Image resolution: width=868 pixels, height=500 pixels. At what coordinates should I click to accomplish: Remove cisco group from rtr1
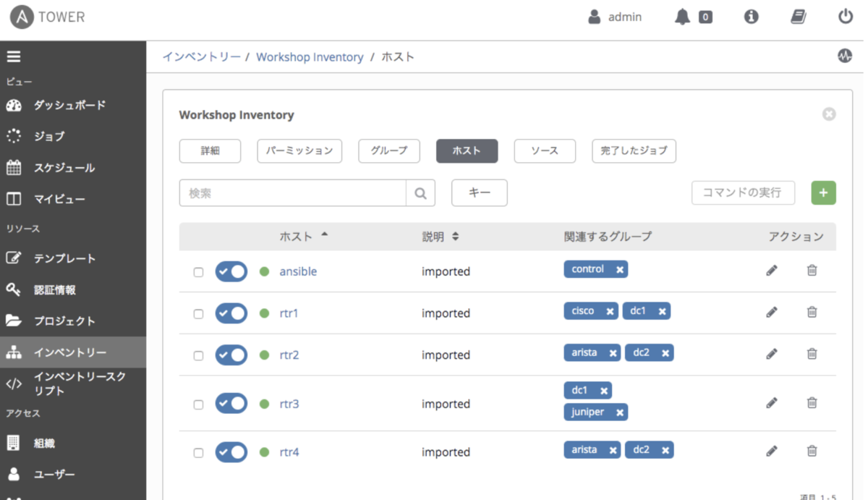[x=610, y=311]
